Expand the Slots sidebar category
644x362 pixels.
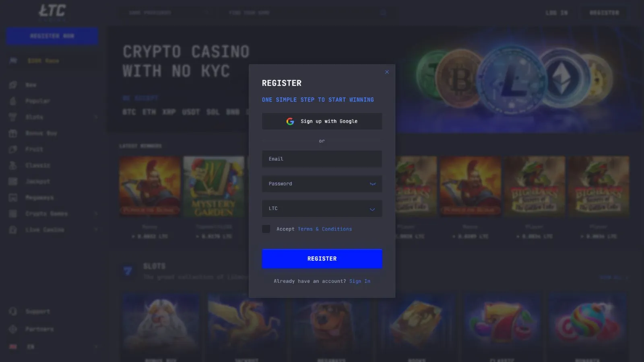pos(96,117)
